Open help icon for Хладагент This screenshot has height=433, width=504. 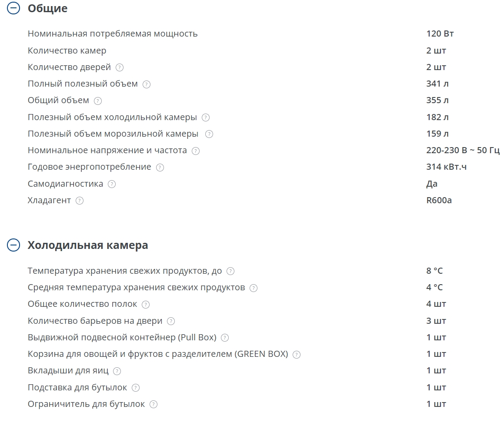click(x=79, y=201)
